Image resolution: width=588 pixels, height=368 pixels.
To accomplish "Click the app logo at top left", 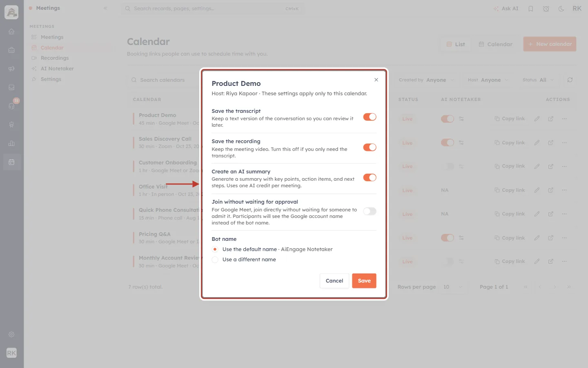I will pyautogui.click(x=11, y=12).
